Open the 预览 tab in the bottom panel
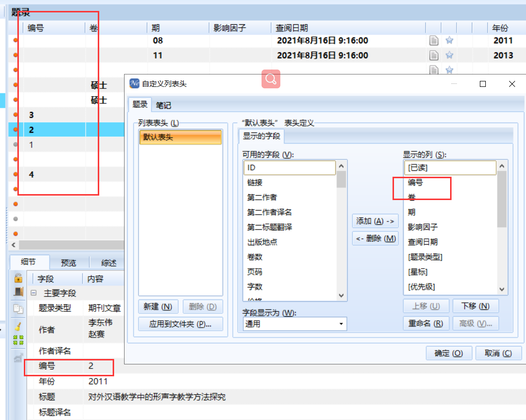This screenshot has height=420, width=526. (68, 263)
